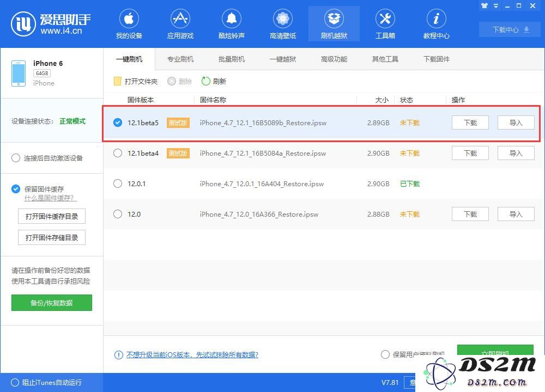Download the 12.0 firmware
The width and height of the screenshot is (545, 392).
pos(470,214)
